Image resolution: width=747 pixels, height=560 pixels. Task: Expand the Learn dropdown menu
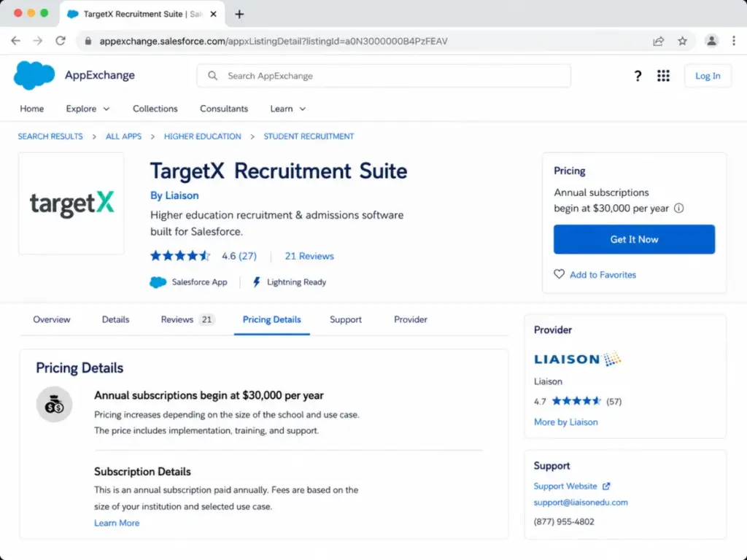287,109
